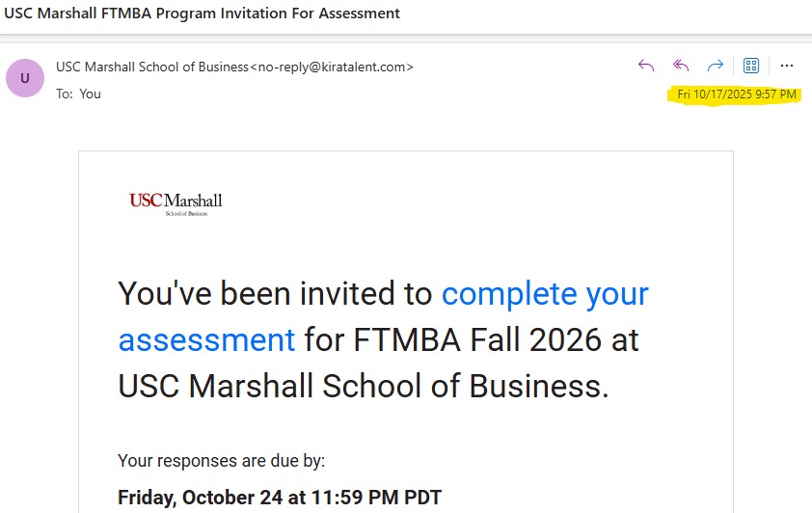
Task: Forward this email using the arrow icon
Action: 716,66
